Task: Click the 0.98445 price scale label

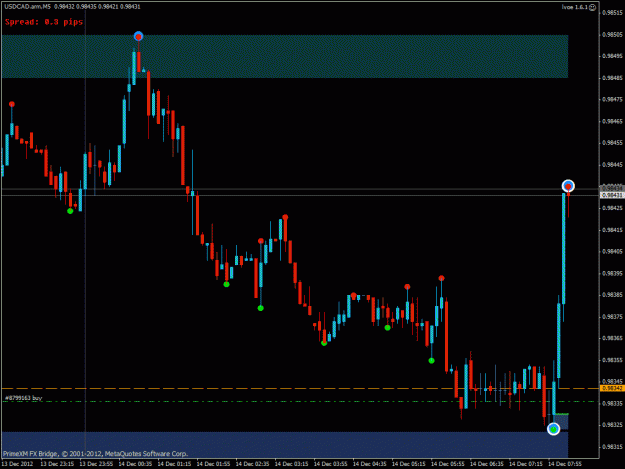Action: tap(613, 165)
